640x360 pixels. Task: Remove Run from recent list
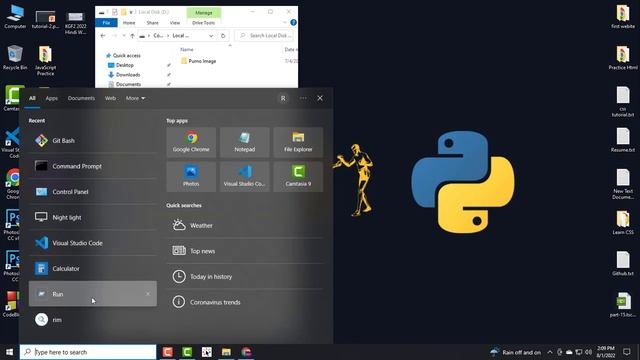point(148,294)
